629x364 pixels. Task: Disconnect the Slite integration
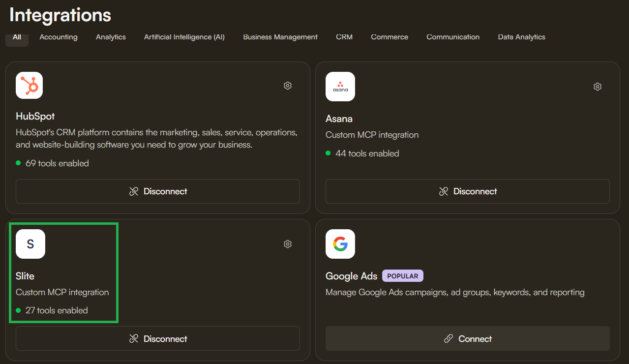pos(158,338)
